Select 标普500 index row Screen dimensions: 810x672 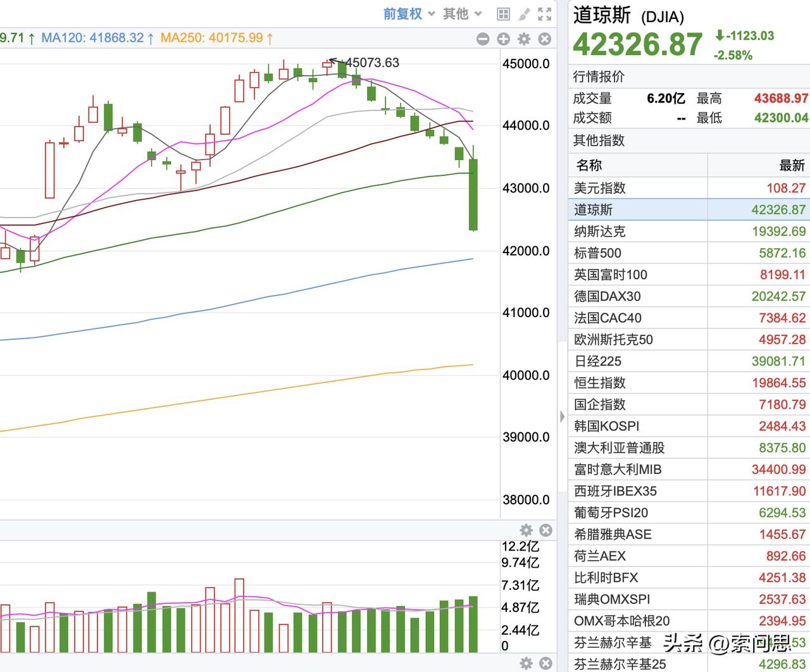pos(689,252)
